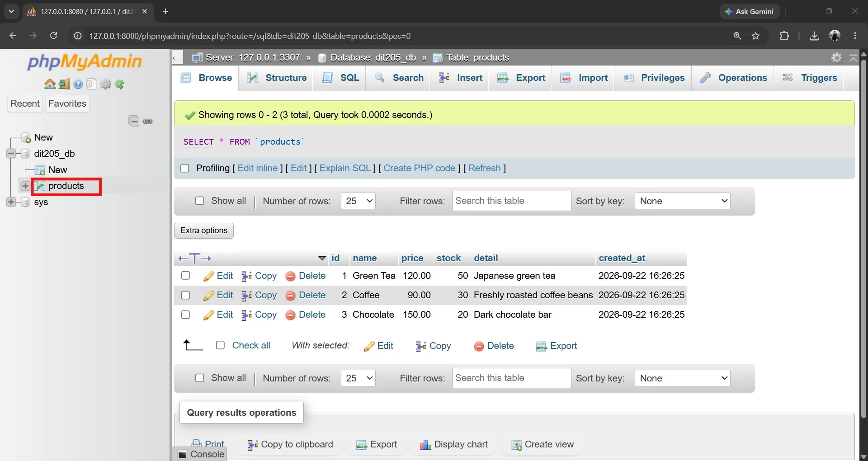Collapse all navigation tree items icon

tap(134, 121)
